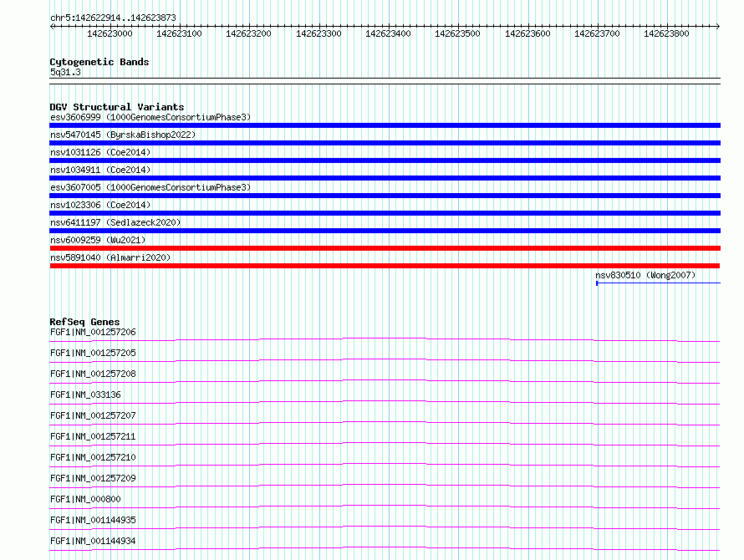Click the Cytogenetic Bands track title
This screenshot has height=560, width=744.
click(99, 62)
